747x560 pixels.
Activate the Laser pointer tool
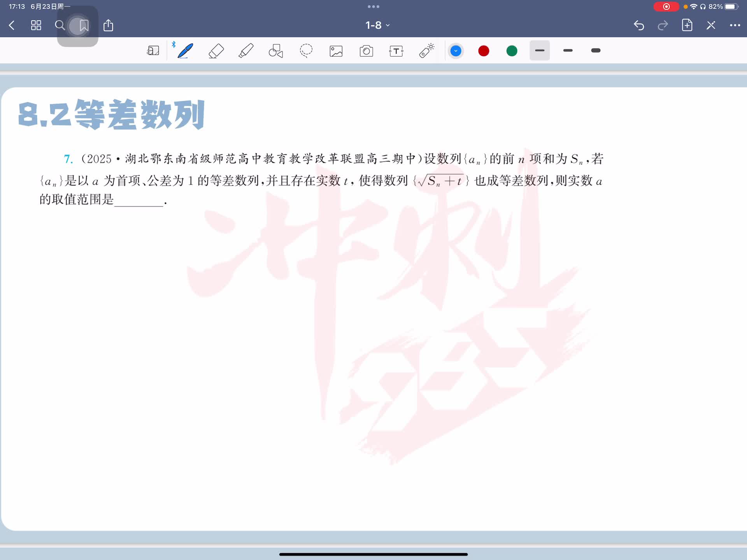pos(426,51)
